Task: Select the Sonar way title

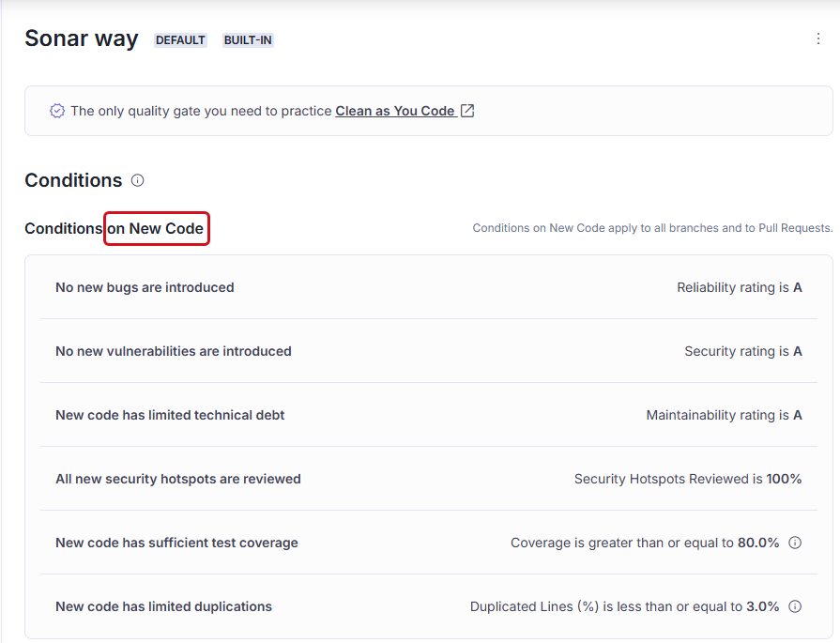Action: [x=82, y=38]
